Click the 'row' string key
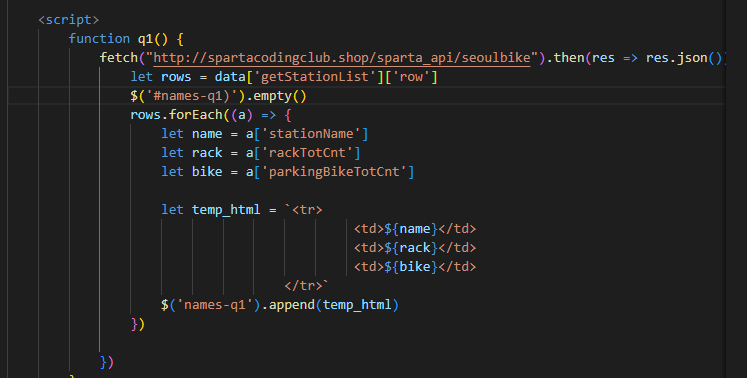747x378 pixels. [411, 77]
